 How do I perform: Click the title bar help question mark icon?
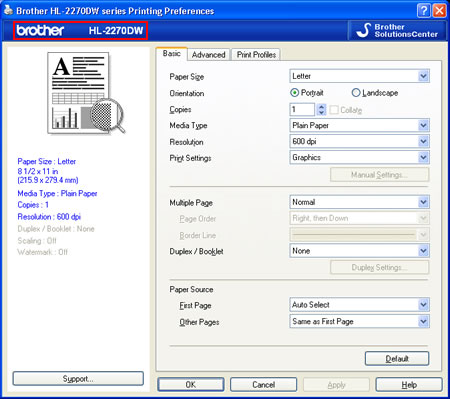click(423, 11)
